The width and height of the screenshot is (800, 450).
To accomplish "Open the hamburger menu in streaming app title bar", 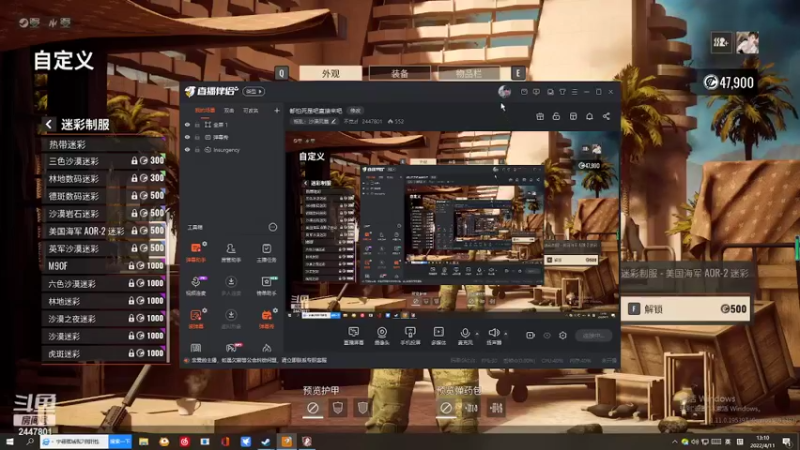I will click(574, 92).
